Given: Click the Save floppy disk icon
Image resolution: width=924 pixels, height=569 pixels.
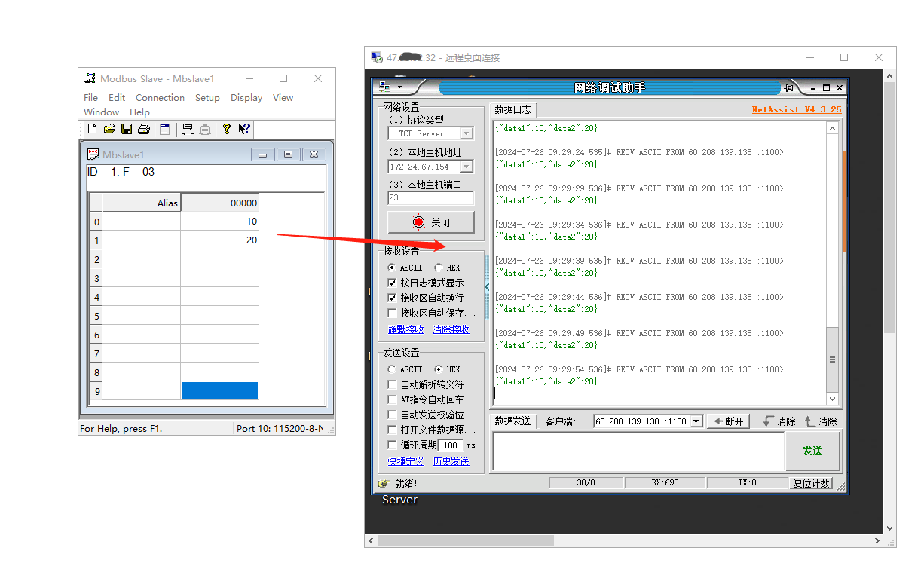Looking at the screenshot, I should pos(127,129).
